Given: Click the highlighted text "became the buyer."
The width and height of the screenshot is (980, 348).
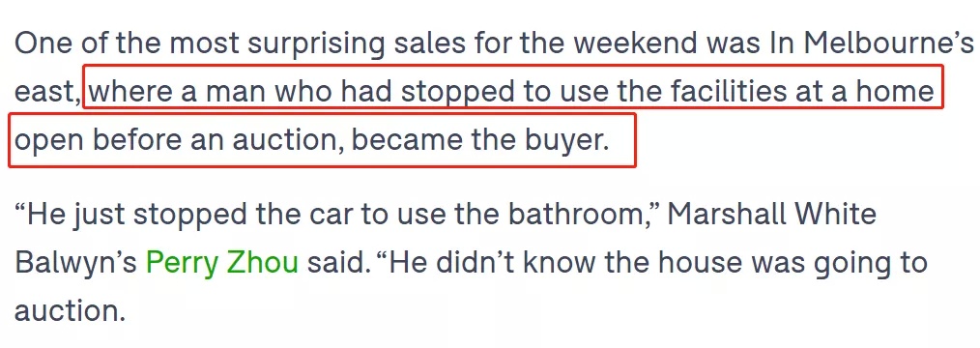Looking at the screenshot, I should 480,141.
